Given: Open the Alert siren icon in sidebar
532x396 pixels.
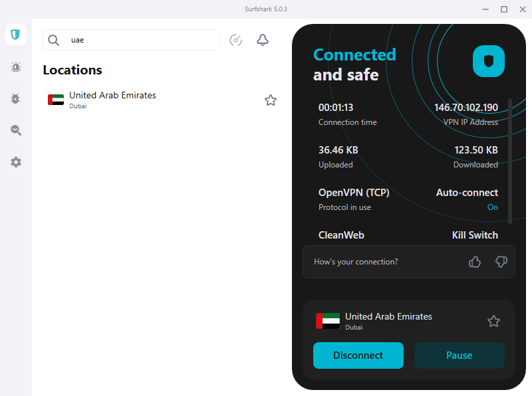Looking at the screenshot, I should (x=15, y=67).
